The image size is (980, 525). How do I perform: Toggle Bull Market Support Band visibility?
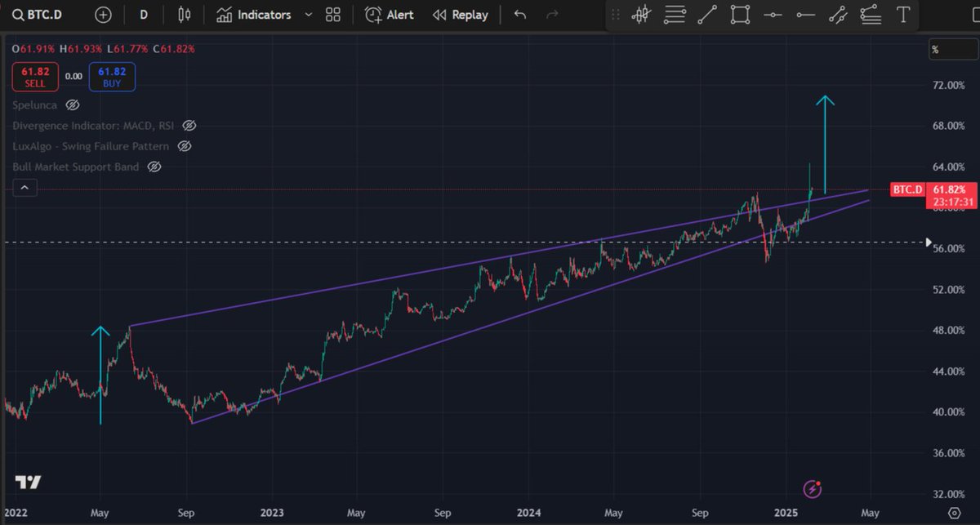[154, 167]
